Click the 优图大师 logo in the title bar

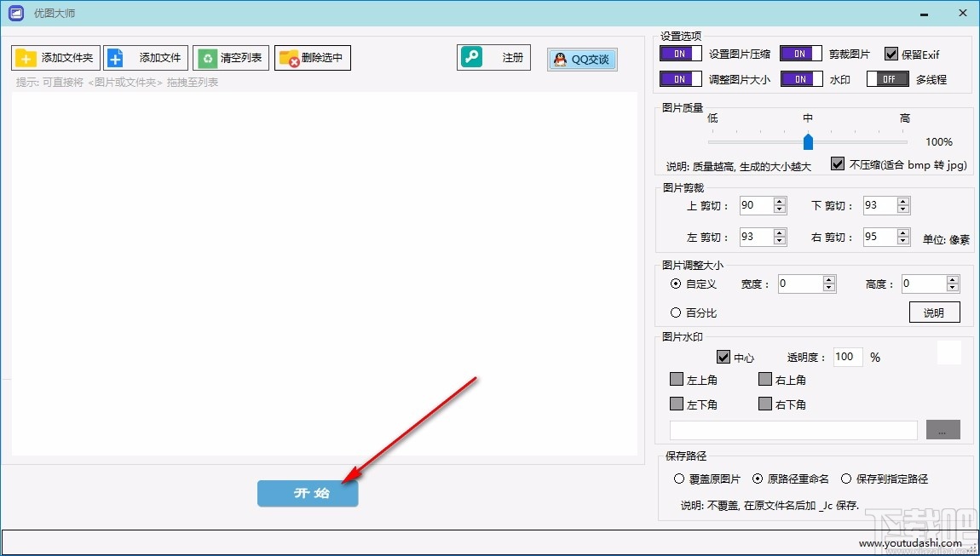pyautogui.click(x=14, y=13)
